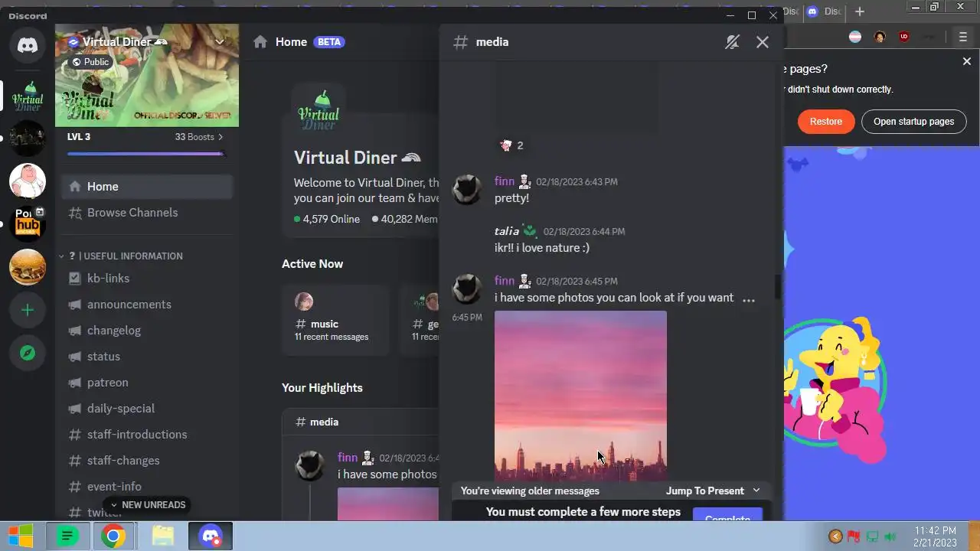Open the media highlight header
This screenshot has height=551, width=980.
click(x=360, y=422)
